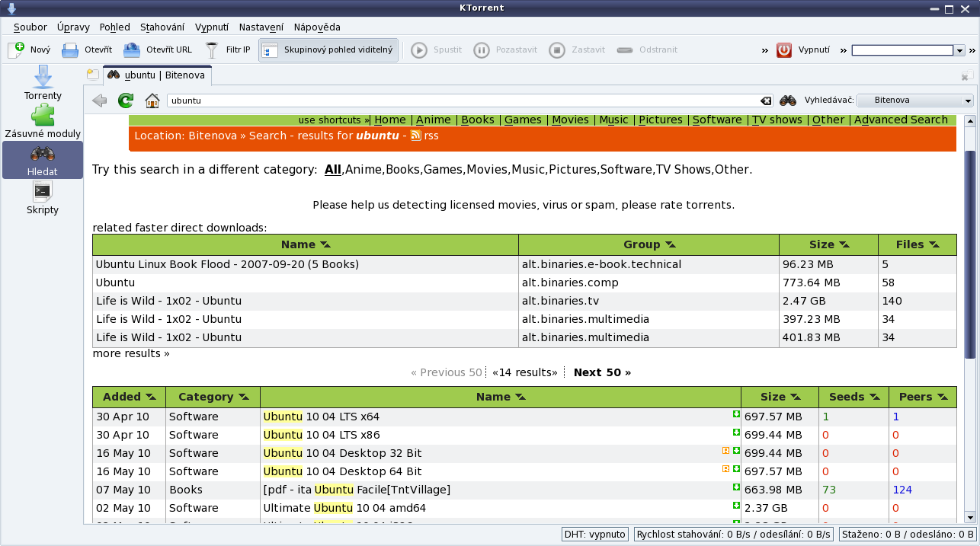Open the Soubor menu

tap(30, 27)
